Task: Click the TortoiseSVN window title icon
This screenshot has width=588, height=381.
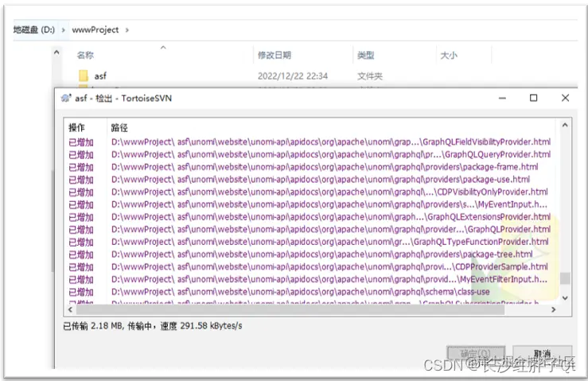Action: pyautogui.click(x=66, y=99)
